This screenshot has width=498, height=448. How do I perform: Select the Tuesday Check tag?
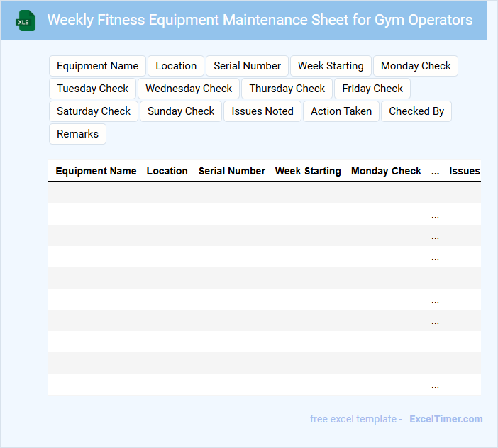pos(92,89)
